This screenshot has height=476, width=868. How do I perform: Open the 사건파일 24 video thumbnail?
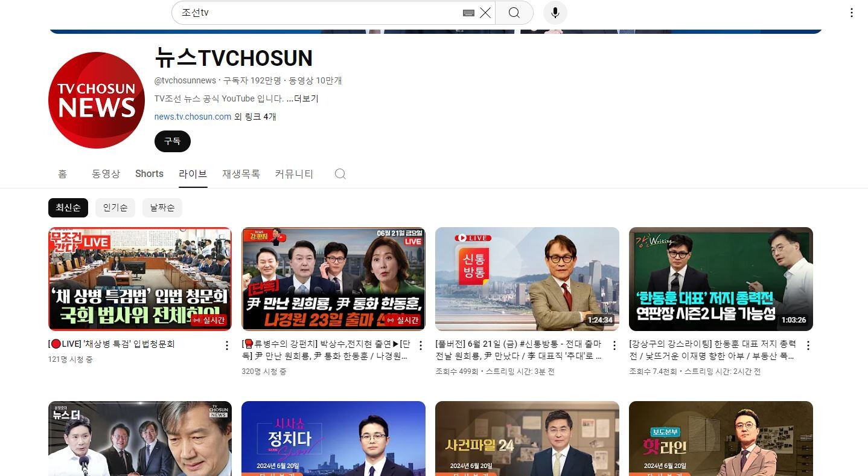pyautogui.click(x=527, y=439)
